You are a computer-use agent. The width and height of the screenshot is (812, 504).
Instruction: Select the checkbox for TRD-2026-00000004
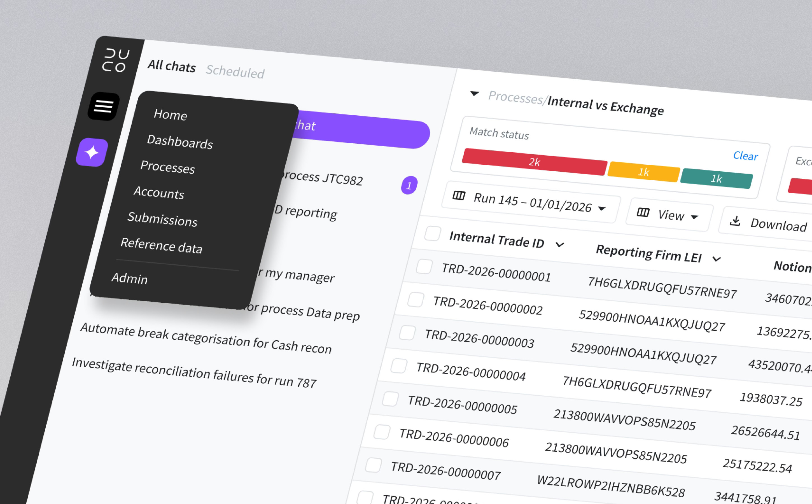pos(399,366)
